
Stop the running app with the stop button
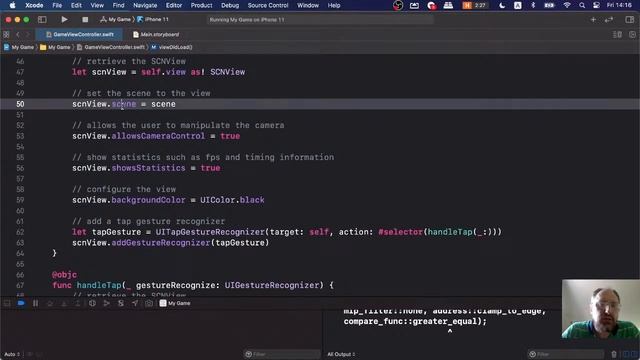85,19
